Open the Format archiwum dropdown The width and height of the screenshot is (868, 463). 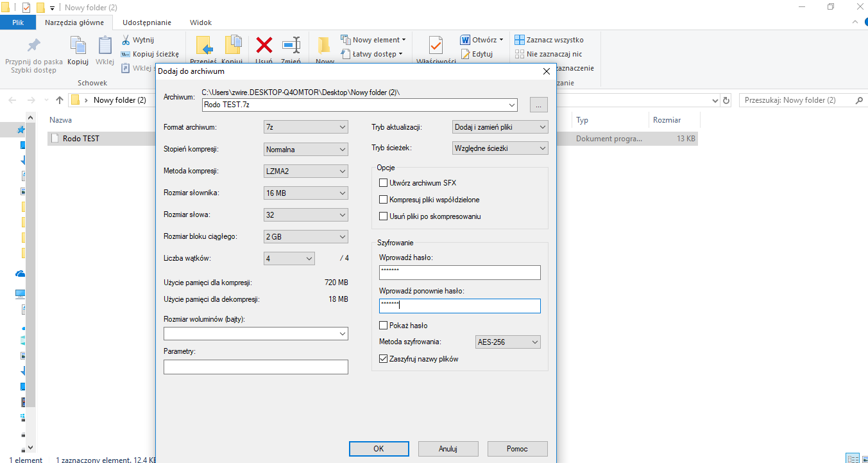pyautogui.click(x=306, y=127)
